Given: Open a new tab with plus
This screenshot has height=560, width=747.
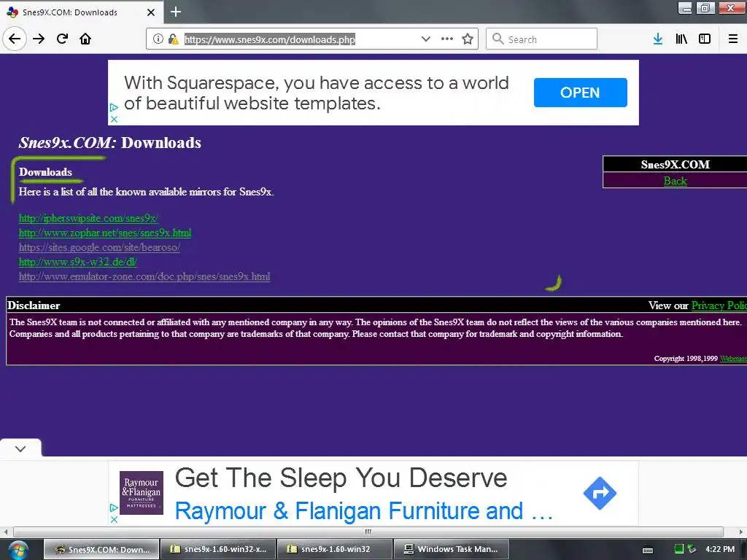Looking at the screenshot, I should [176, 12].
